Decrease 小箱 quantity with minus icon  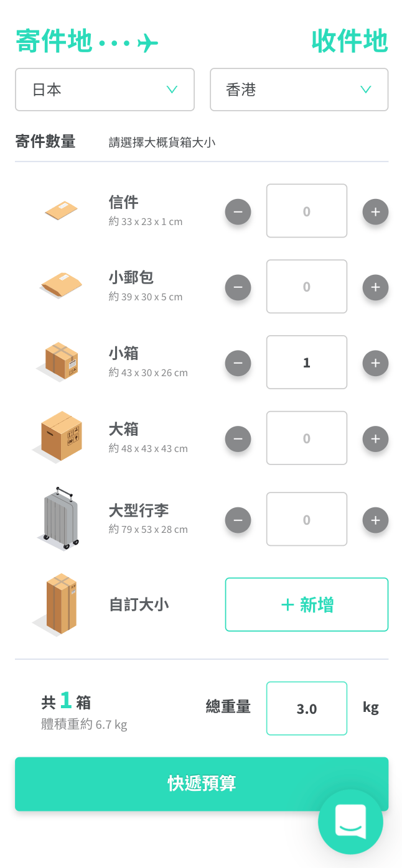[238, 363]
